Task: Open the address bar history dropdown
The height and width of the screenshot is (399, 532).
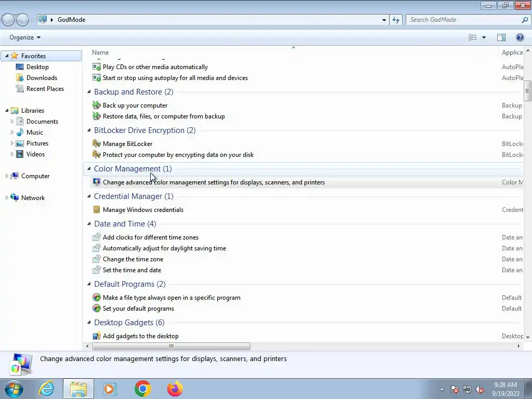Action: (x=384, y=20)
